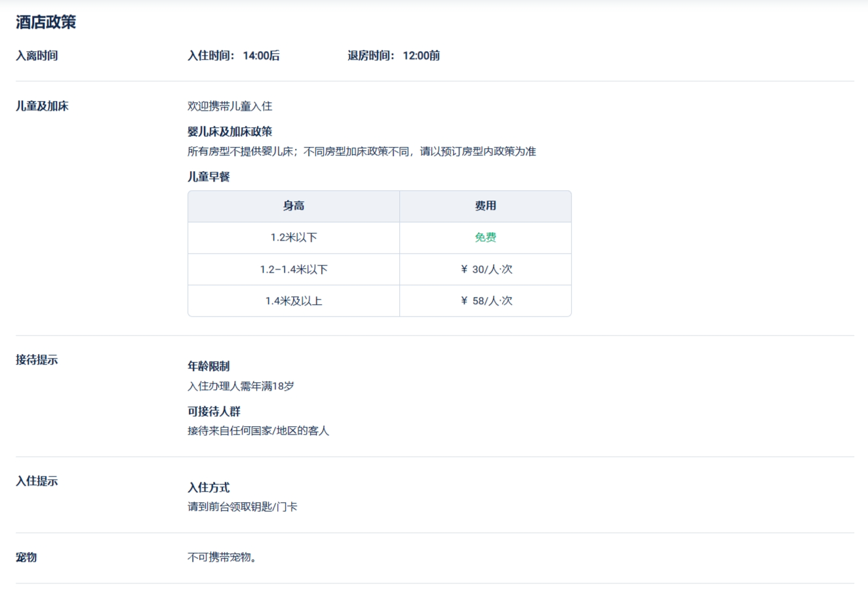Select the 入住时间 14:00后 text
The width and height of the screenshot is (868, 590).
233,56
